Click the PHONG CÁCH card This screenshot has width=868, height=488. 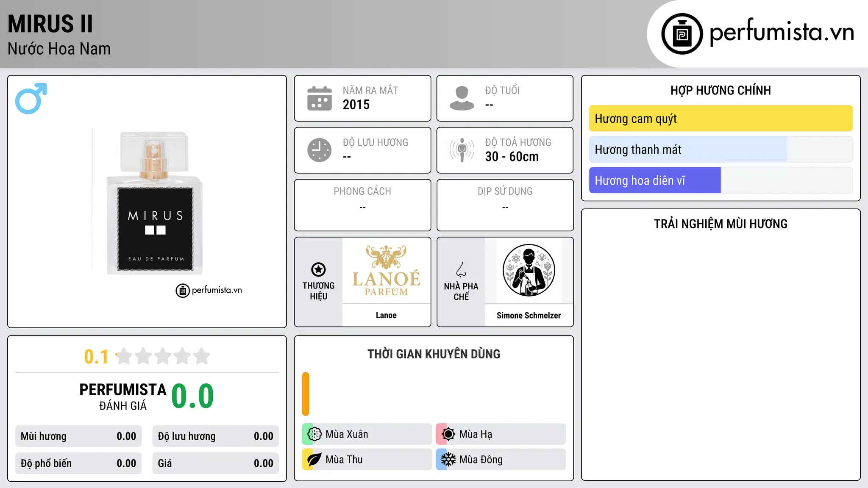[362, 205]
